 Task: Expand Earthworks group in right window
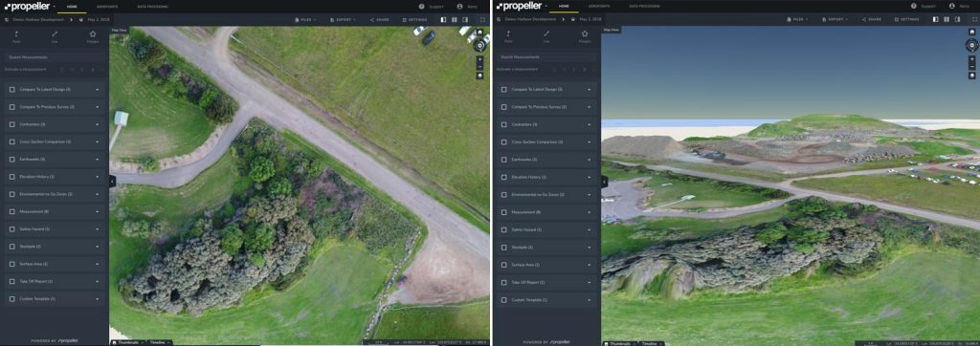click(x=590, y=160)
